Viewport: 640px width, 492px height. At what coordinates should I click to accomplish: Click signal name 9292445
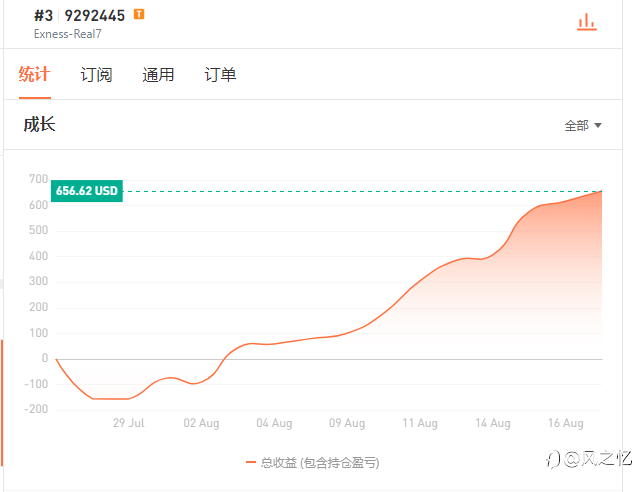coord(95,15)
